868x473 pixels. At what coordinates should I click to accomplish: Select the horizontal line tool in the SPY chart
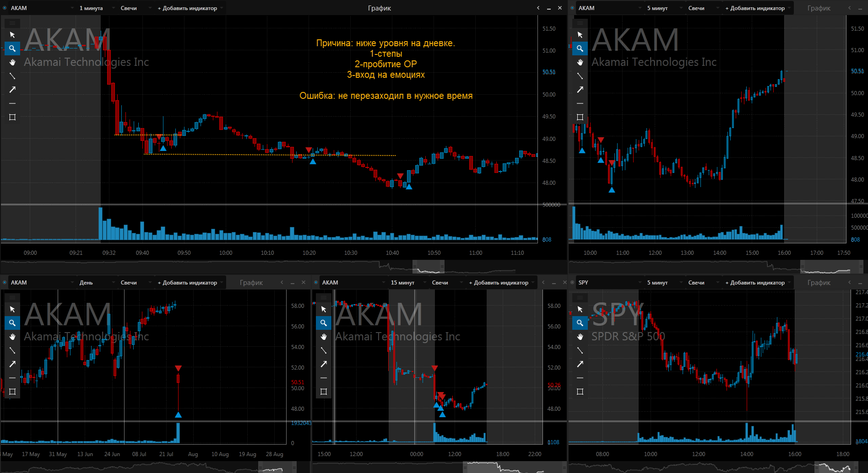(580, 378)
